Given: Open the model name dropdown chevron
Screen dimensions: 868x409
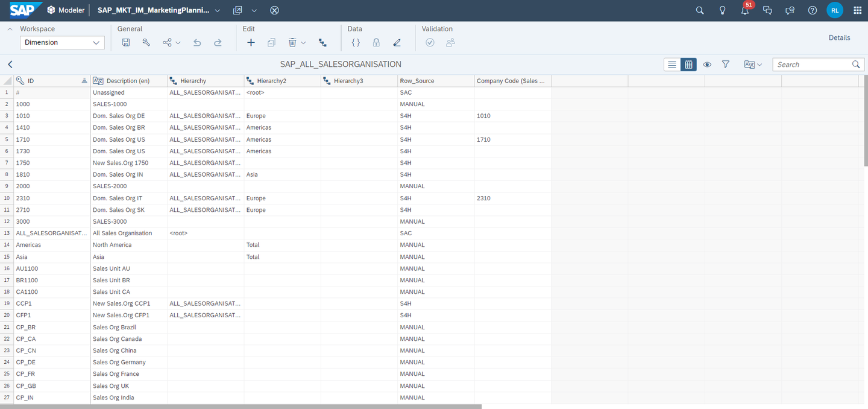Looking at the screenshot, I should coord(217,11).
